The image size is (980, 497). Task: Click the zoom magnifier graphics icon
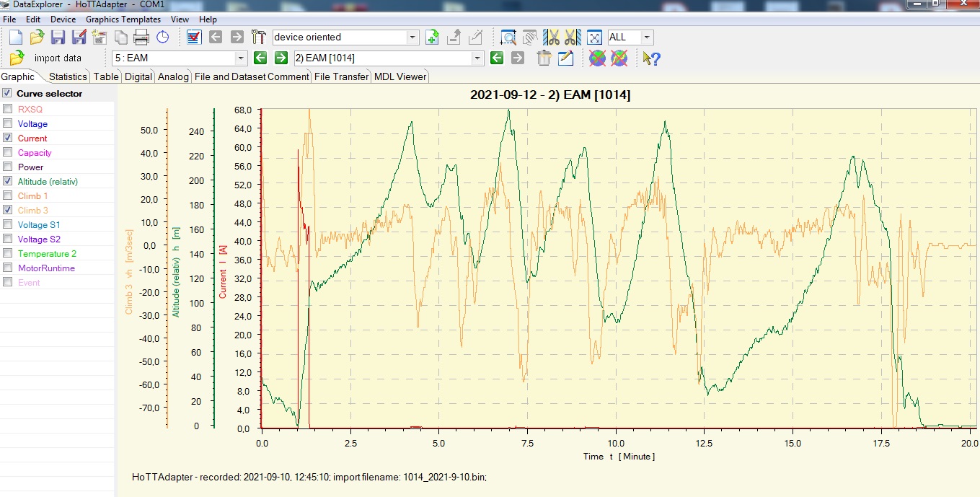pyautogui.click(x=508, y=38)
